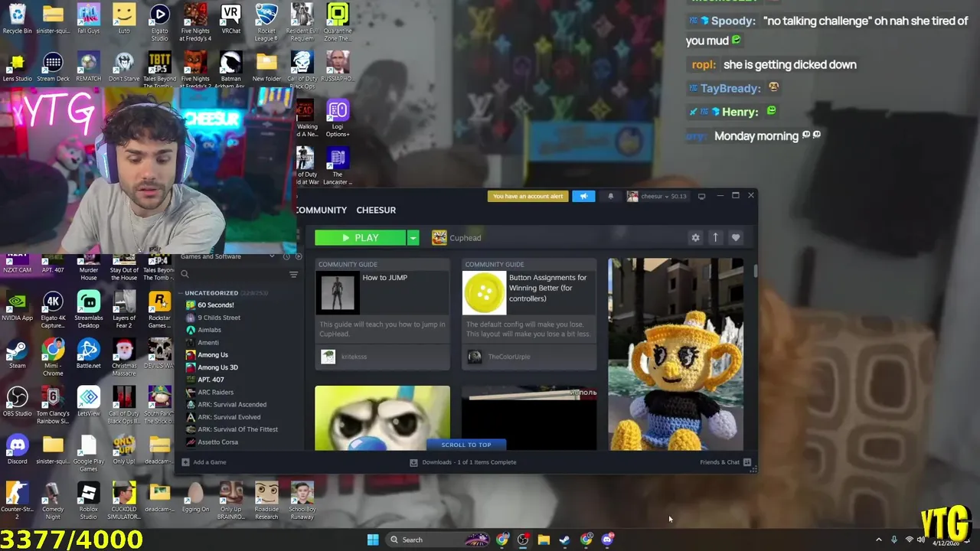The width and height of the screenshot is (980, 551).
Task: Click the Steam content vertical scrollbar
Action: (x=755, y=271)
